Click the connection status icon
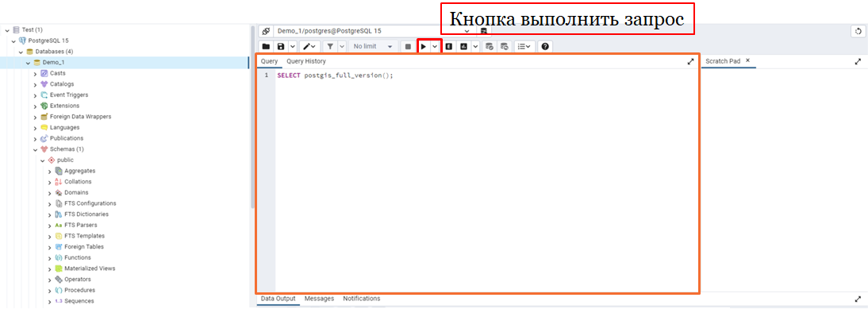The width and height of the screenshot is (868, 313). click(266, 31)
